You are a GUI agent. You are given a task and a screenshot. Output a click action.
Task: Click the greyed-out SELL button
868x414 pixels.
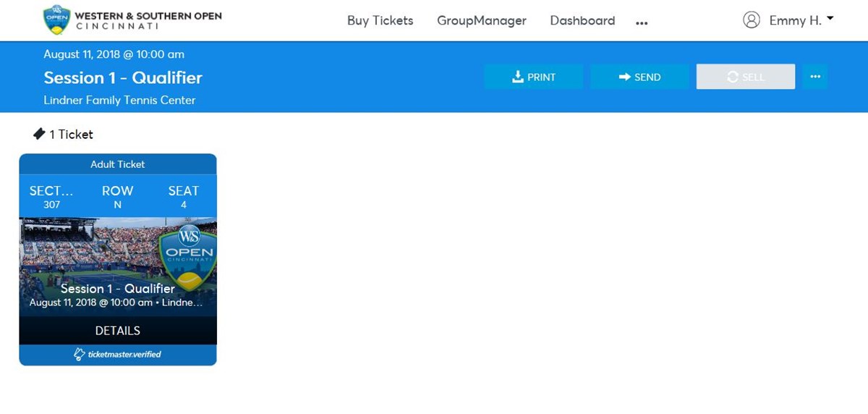(x=746, y=77)
